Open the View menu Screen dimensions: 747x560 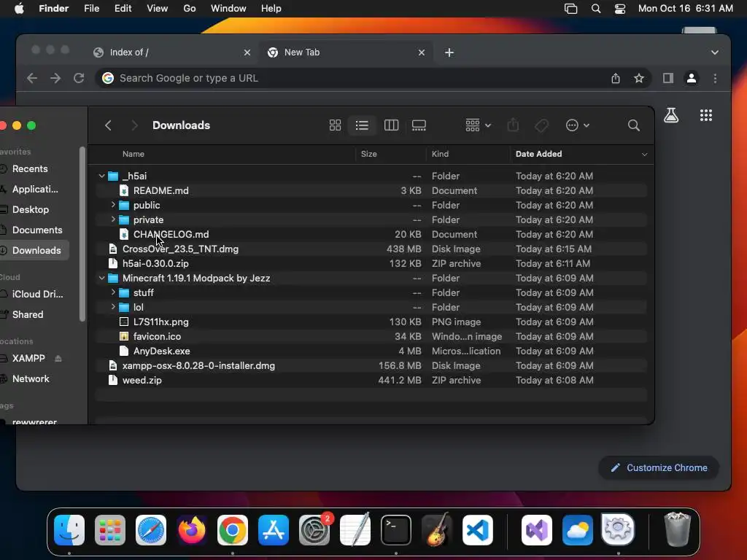point(158,9)
